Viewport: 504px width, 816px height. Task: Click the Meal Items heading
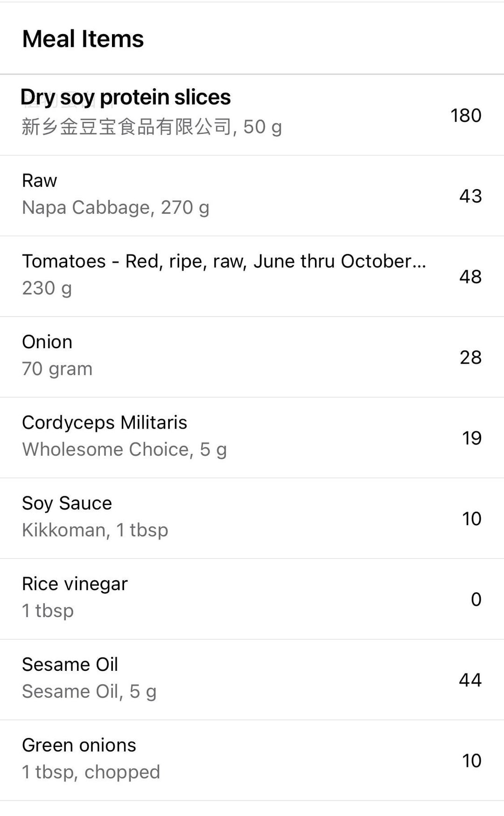tap(83, 39)
